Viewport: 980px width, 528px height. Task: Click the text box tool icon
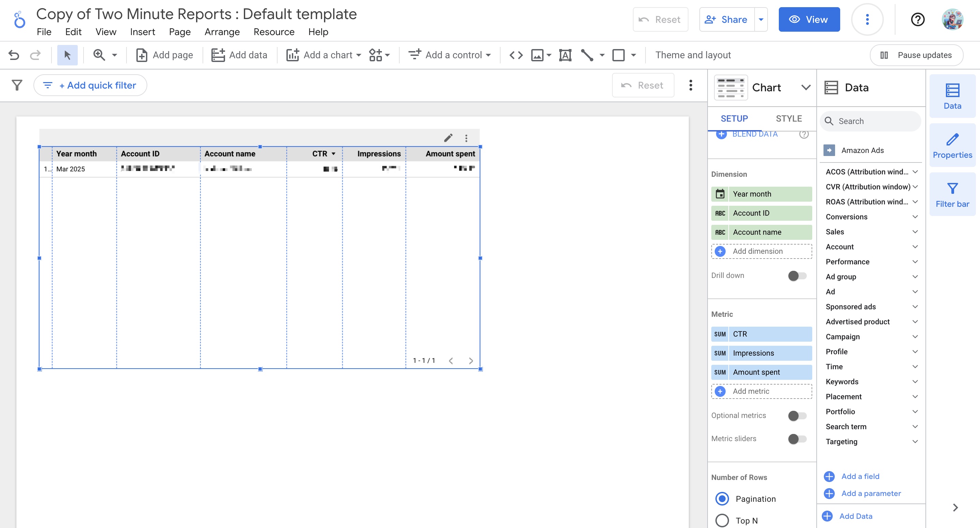click(565, 55)
